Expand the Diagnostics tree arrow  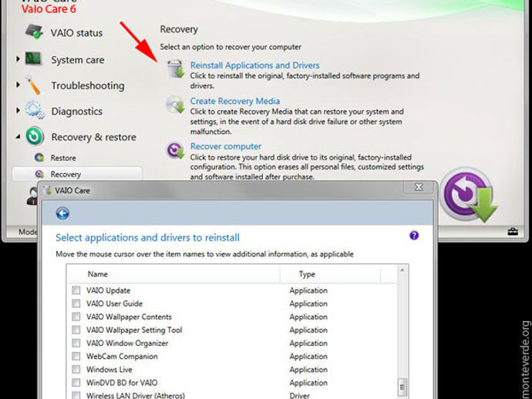(x=18, y=110)
